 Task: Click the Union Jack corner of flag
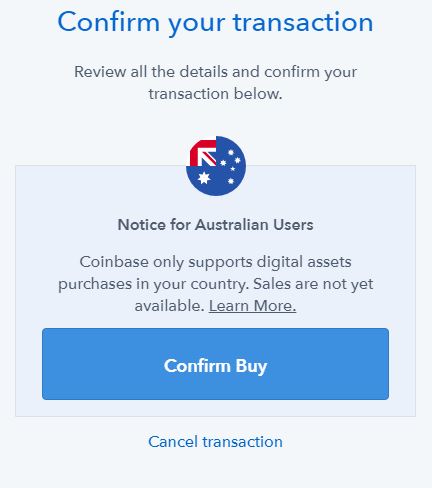pyautogui.click(x=203, y=153)
